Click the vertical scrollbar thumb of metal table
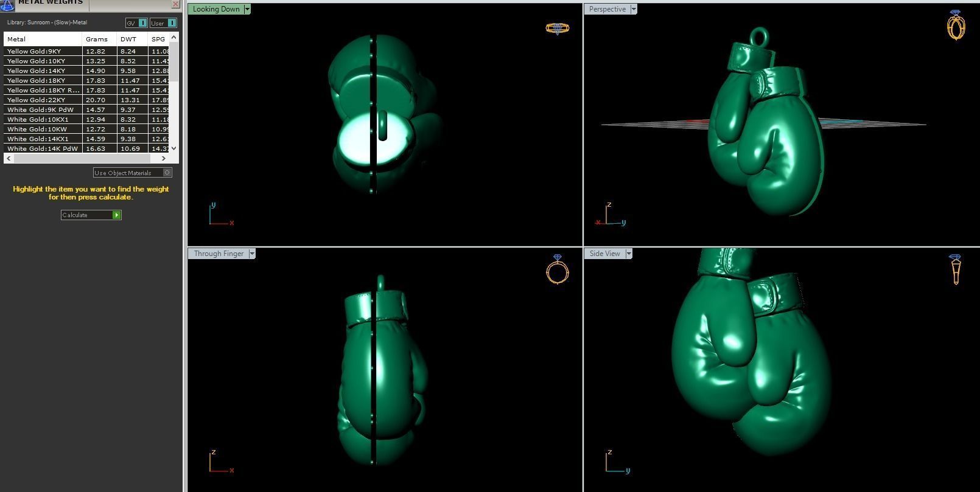 (174, 61)
